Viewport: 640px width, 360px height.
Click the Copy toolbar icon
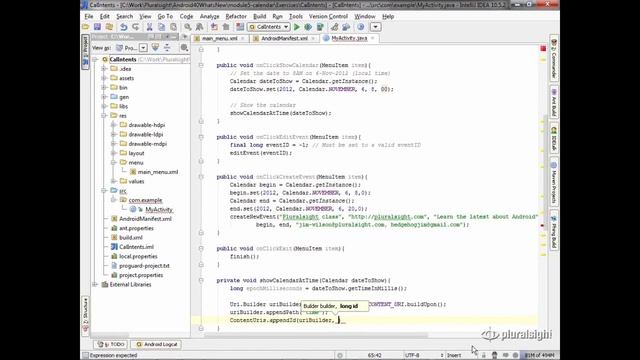pyautogui.click(x=162, y=27)
